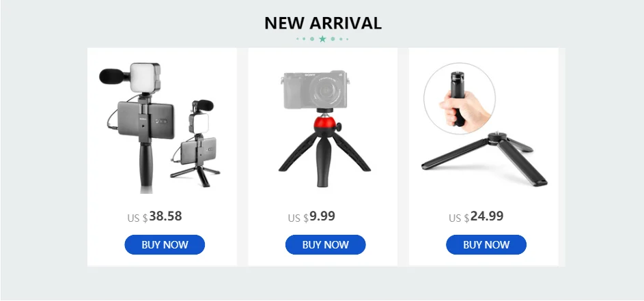Open the US $9.99 price link
The height and width of the screenshot is (301, 644).
(x=311, y=216)
